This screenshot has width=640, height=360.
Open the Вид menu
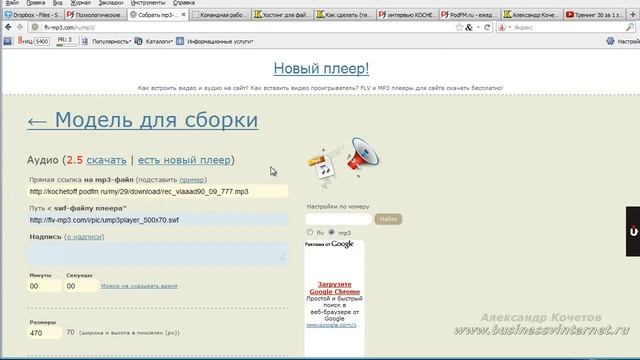pos(58,3)
